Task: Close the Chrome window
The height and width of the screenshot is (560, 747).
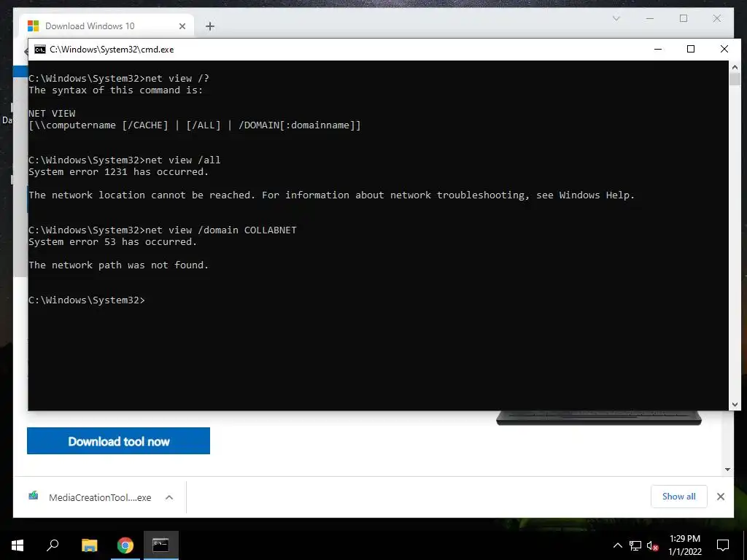Action: (717, 18)
